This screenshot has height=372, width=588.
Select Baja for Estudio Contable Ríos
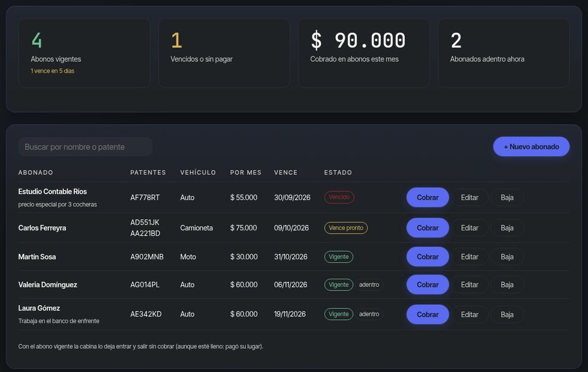coord(507,198)
